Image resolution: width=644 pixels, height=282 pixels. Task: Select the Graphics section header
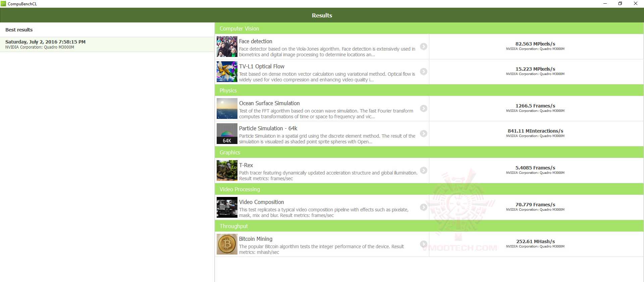tap(429, 152)
